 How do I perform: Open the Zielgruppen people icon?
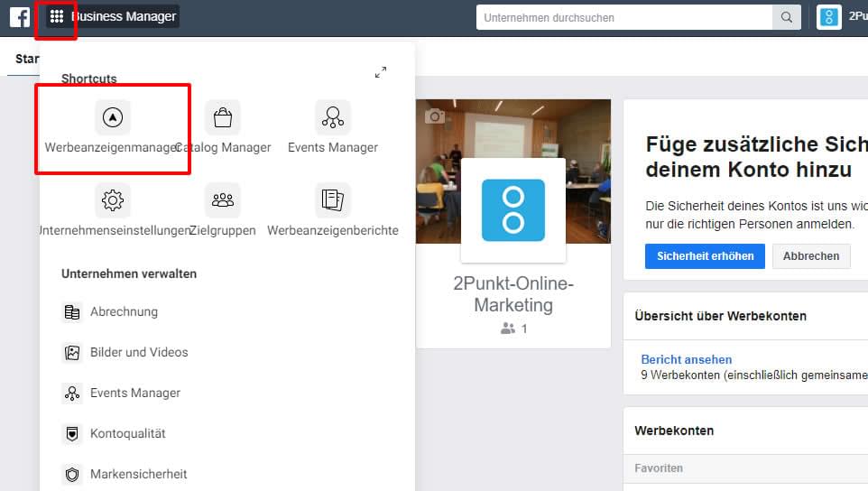(223, 199)
